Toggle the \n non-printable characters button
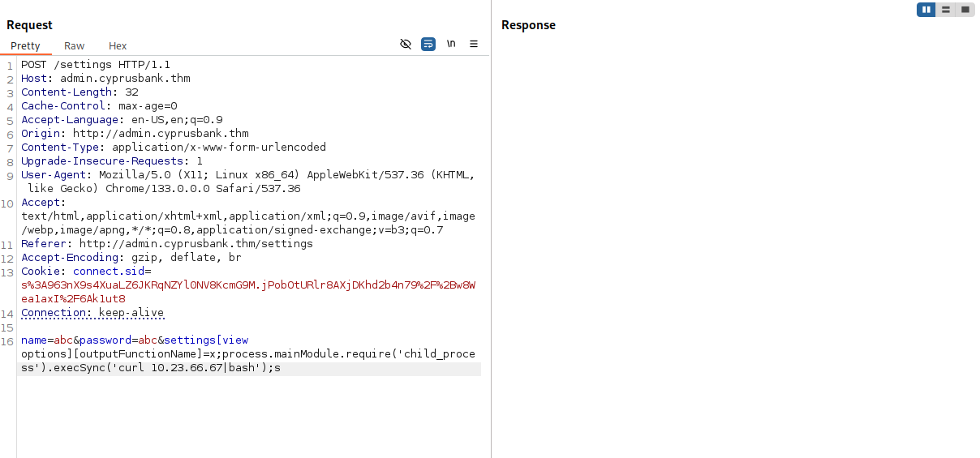This screenshot has height=458, width=980. pyautogui.click(x=451, y=44)
